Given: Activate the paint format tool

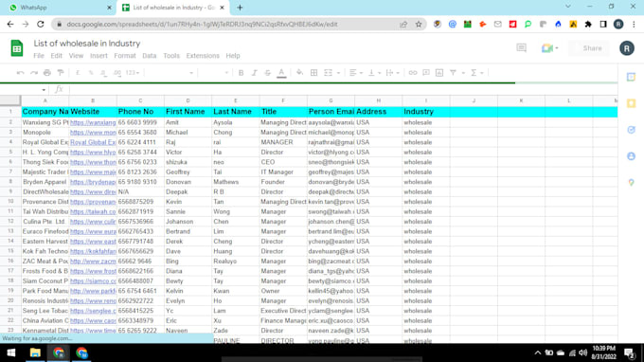Looking at the screenshot, I should pos(61,73).
